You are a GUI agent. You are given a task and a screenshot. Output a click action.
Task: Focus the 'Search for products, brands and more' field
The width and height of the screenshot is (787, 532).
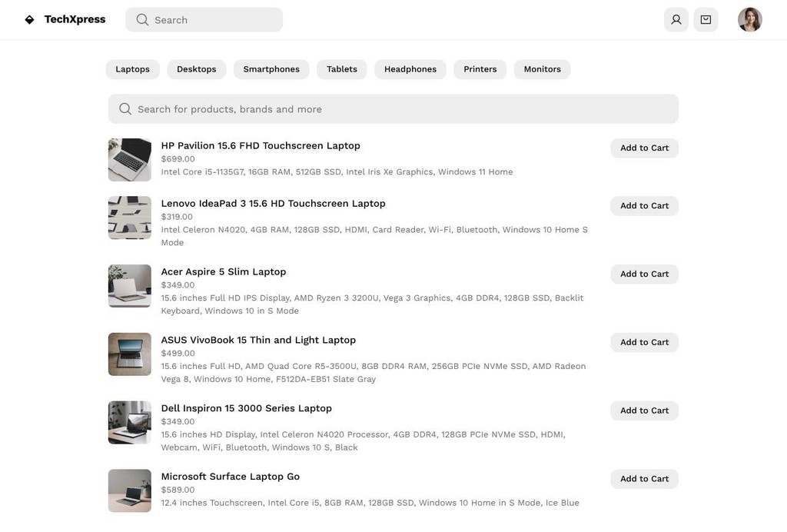tap(393, 109)
